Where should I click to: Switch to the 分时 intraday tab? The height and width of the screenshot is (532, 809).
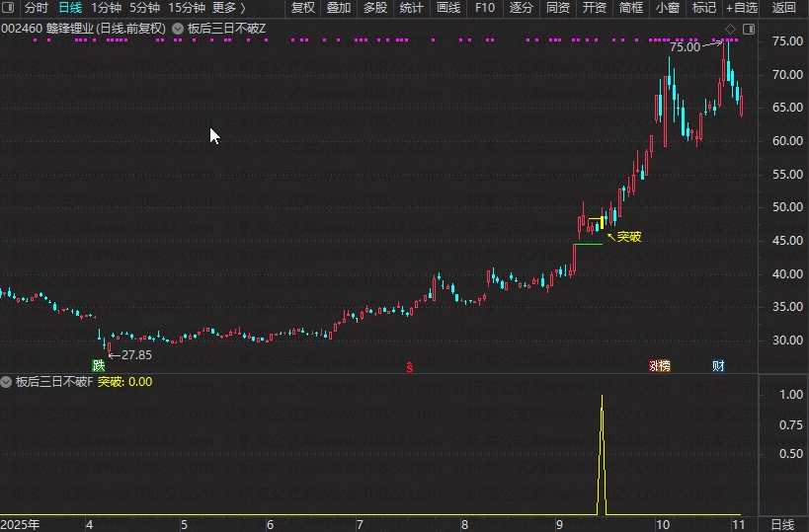click(37, 8)
